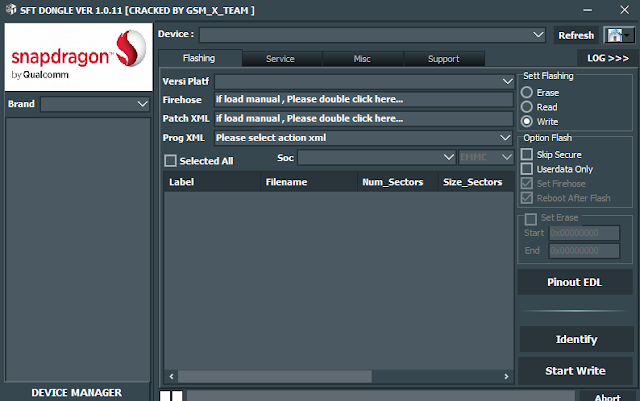This screenshot has height=401, width=640.
Task: Click the bottom progress bar
Action: tap(380, 396)
